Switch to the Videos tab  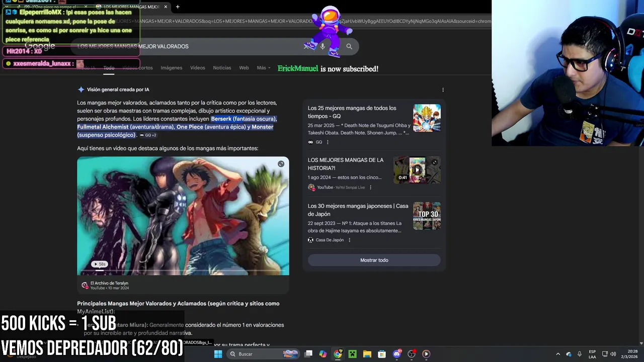tap(197, 68)
